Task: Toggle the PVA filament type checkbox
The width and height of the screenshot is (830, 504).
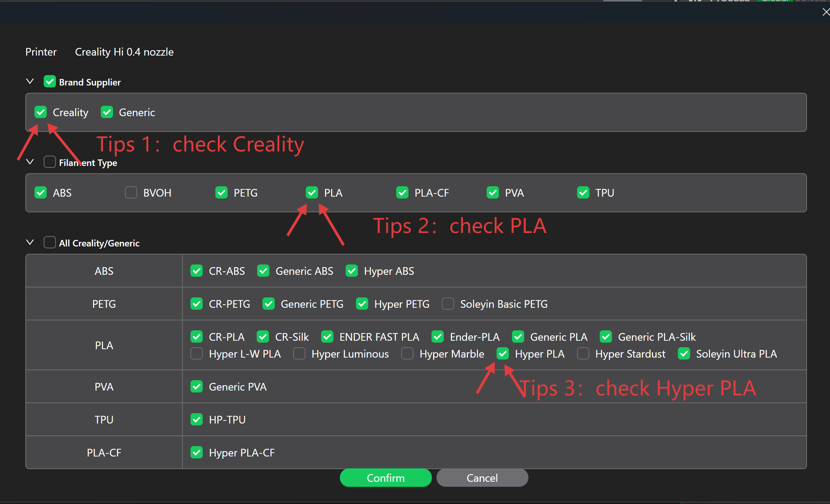Action: pos(493,193)
